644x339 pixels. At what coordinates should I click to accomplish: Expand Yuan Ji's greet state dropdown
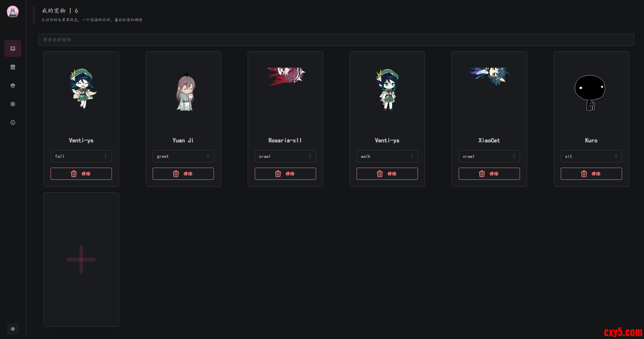183,156
